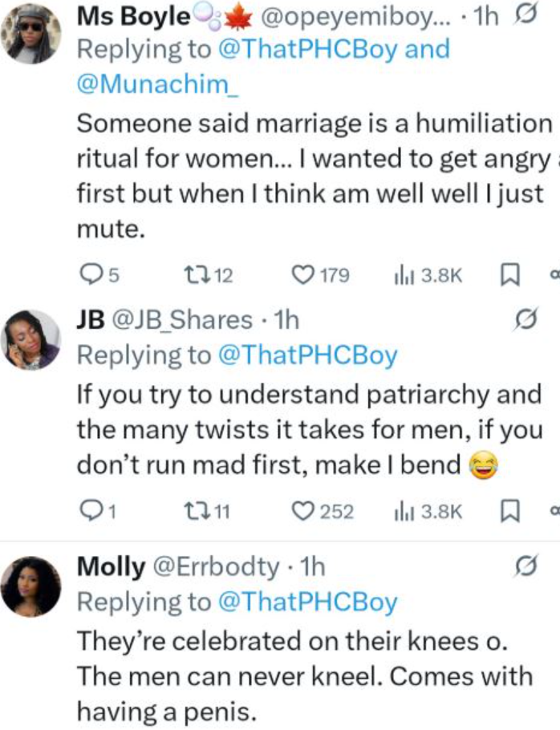The image size is (560, 730).
Task: Bookmark Ms Boyle's tweet
Action: click(x=506, y=276)
